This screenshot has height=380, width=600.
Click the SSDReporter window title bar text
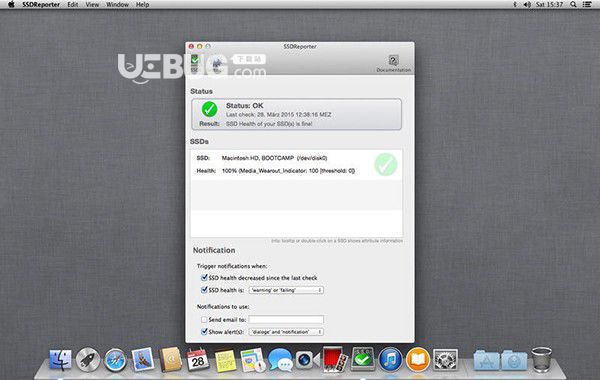pos(300,46)
